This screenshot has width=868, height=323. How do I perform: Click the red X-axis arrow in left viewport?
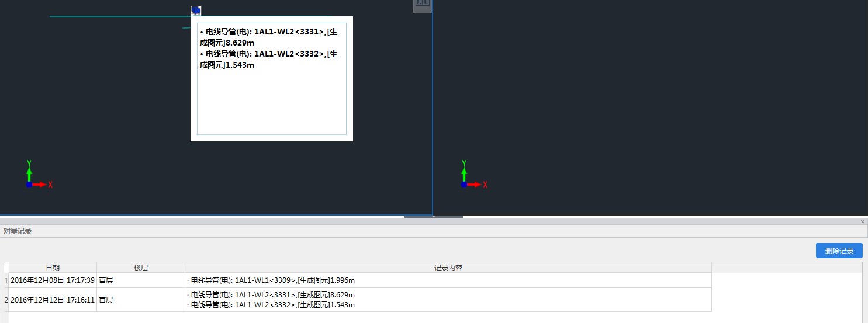click(x=40, y=185)
